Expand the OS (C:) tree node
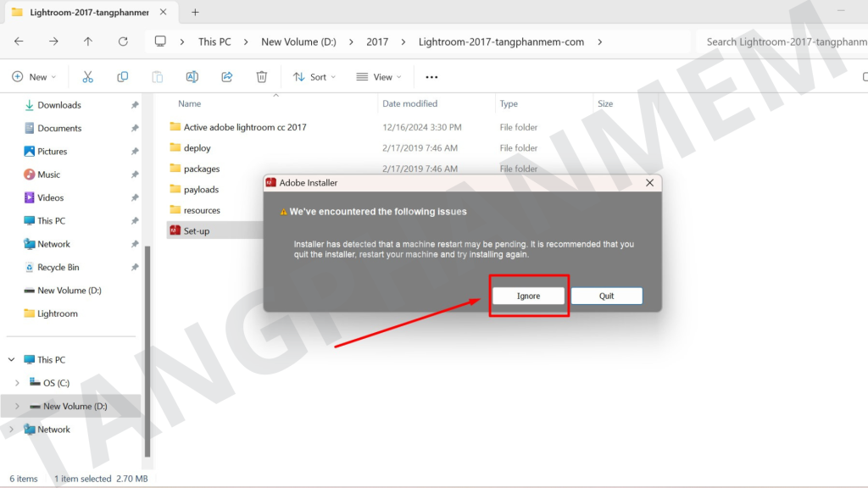Image resolution: width=868 pixels, height=488 pixels. pyautogui.click(x=17, y=383)
